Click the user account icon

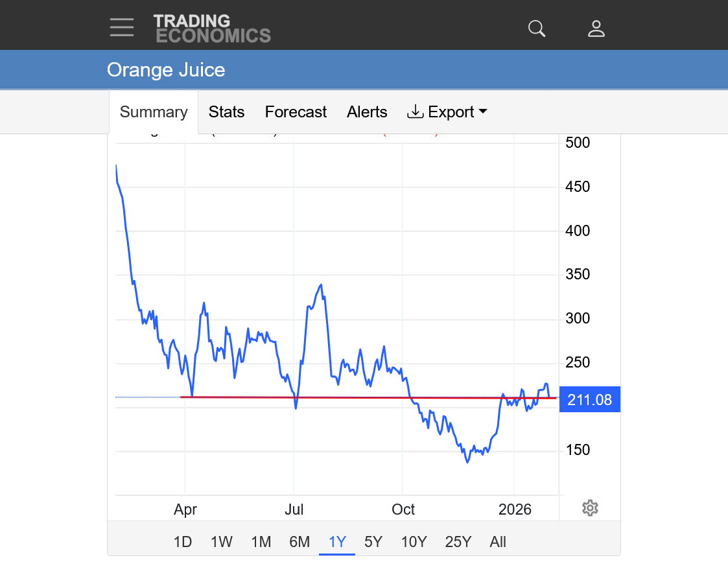[596, 29]
